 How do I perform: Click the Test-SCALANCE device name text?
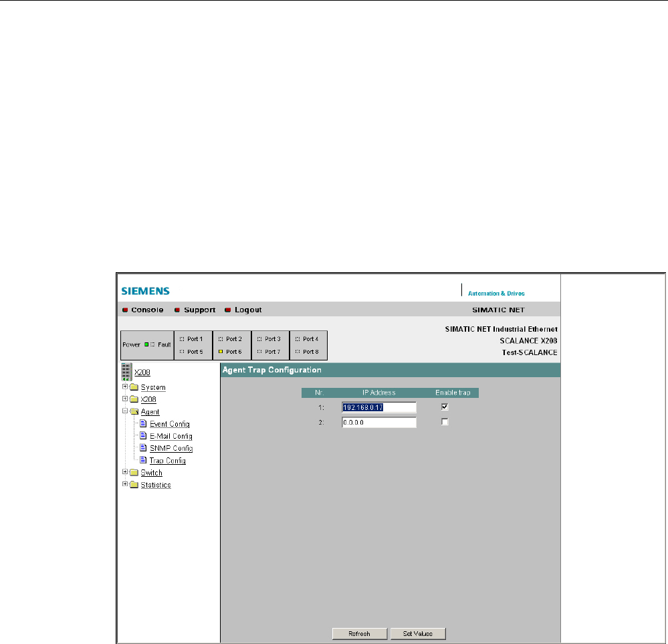530,352
